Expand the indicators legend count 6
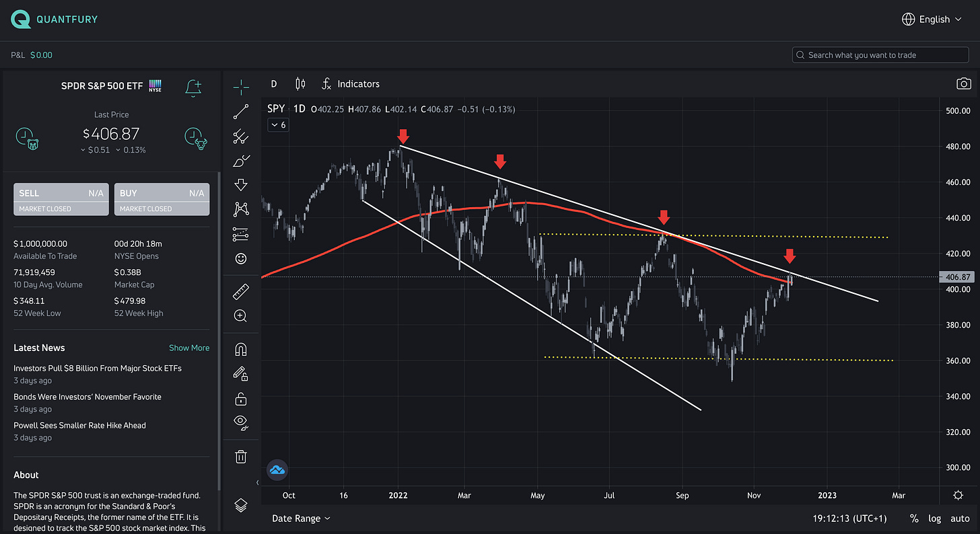 pos(278,124)
